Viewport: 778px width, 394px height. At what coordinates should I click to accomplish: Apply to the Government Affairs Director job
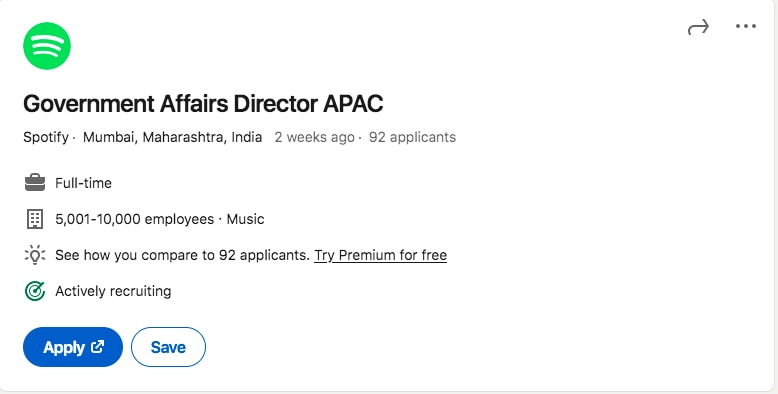(x=73, y=347)
